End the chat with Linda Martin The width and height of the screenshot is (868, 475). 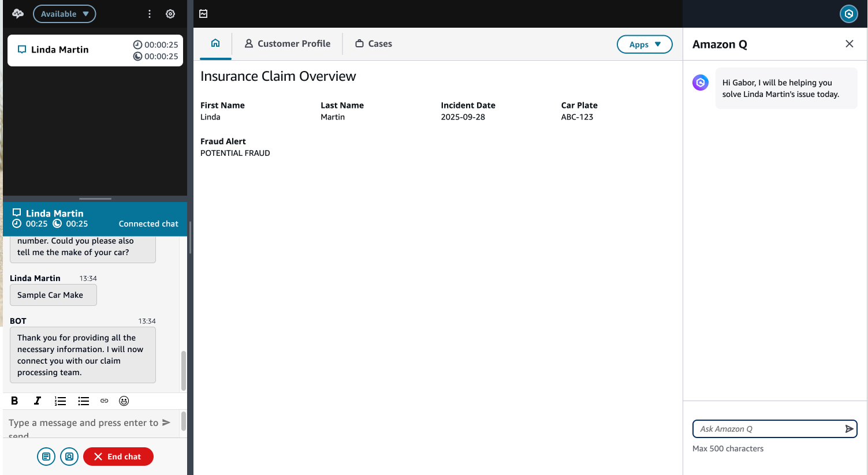[x=118, y=456]
